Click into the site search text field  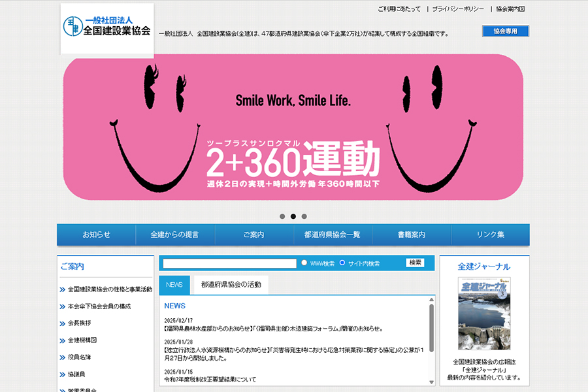click(229, 263)
